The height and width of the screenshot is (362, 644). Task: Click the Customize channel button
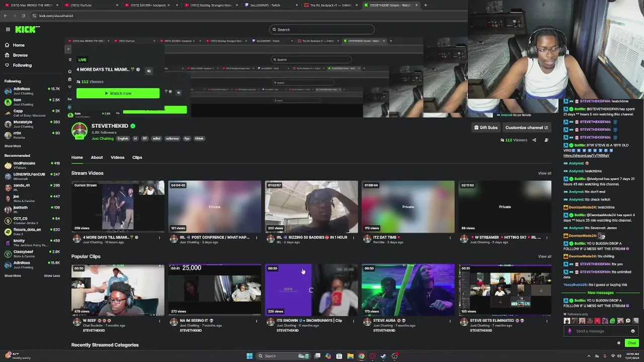(x=526, y=128)
